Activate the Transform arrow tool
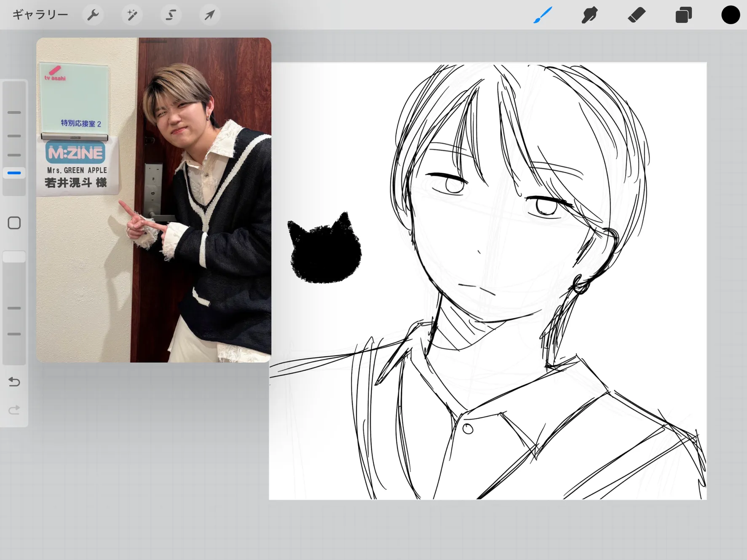The height and width of the screenshot is (560, 747). [209, 15]
